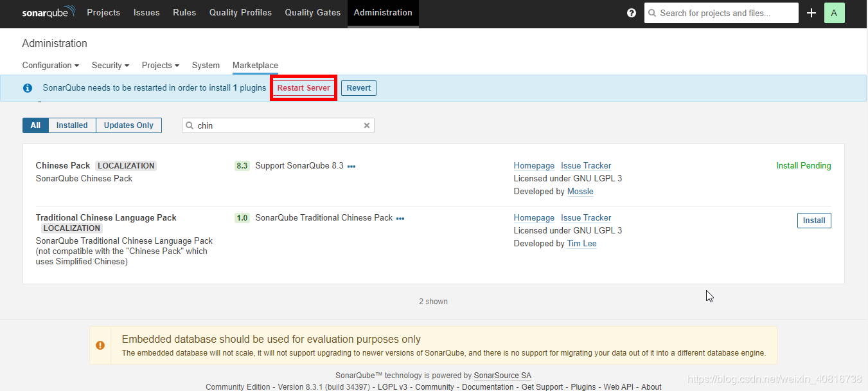The width and height of the screenshot is (868, 391).
Task: Open Plugins footer link
Action: (x=583, y=387)
